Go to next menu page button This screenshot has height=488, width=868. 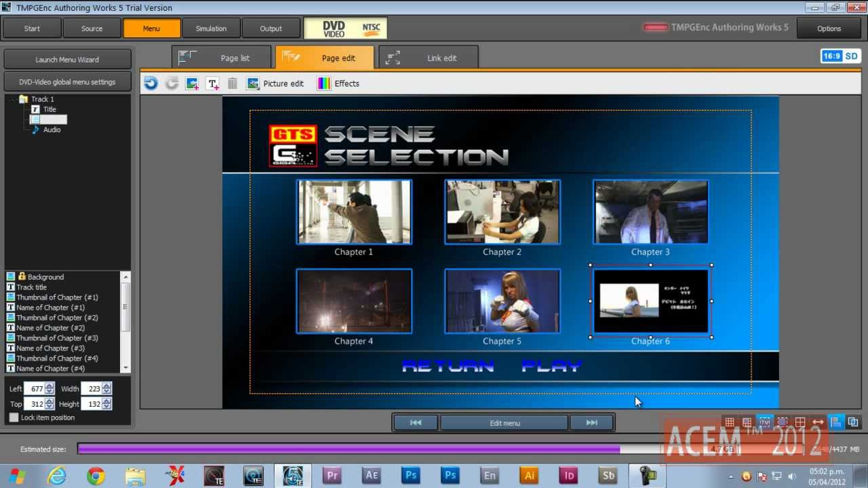591,422
